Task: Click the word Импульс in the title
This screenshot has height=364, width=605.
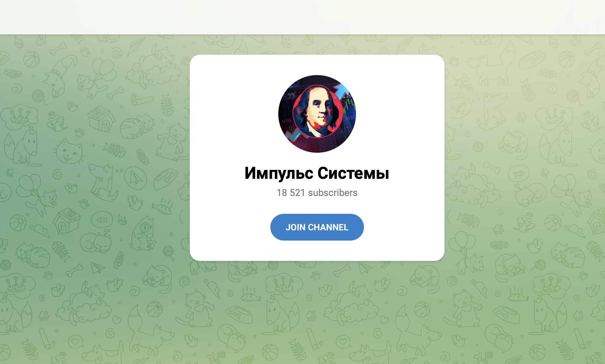Action: tap(279, 173)
